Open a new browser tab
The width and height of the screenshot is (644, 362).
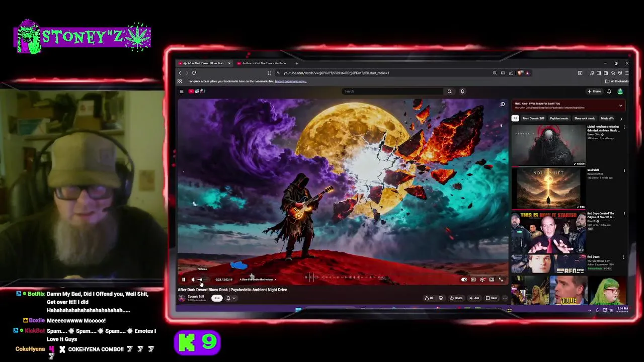pyautogui.click(x=296, y=63)
